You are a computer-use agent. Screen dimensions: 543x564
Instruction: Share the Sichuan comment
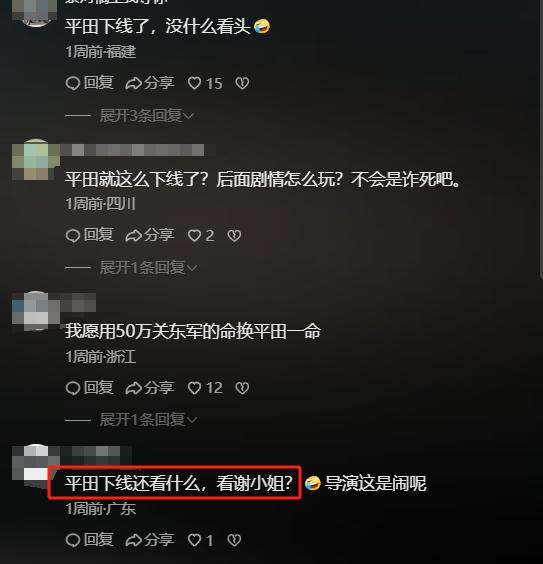click(150, 235)
